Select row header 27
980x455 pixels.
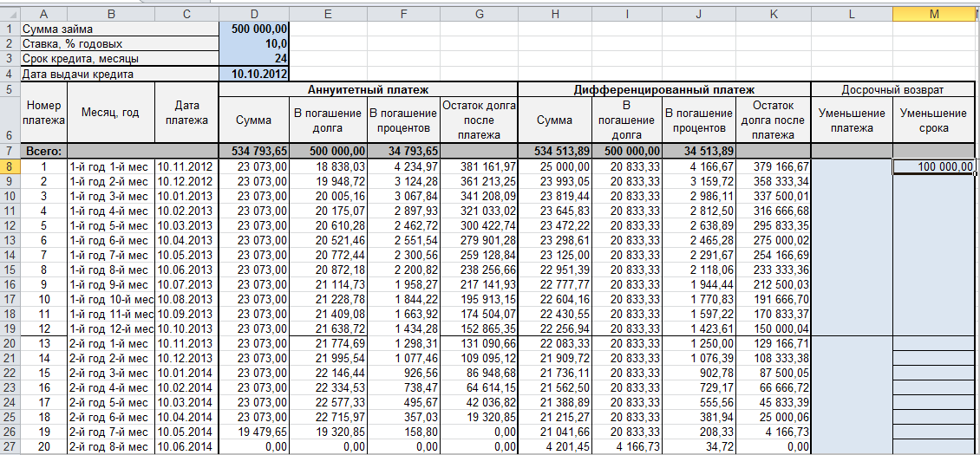[x=10, y=447]
